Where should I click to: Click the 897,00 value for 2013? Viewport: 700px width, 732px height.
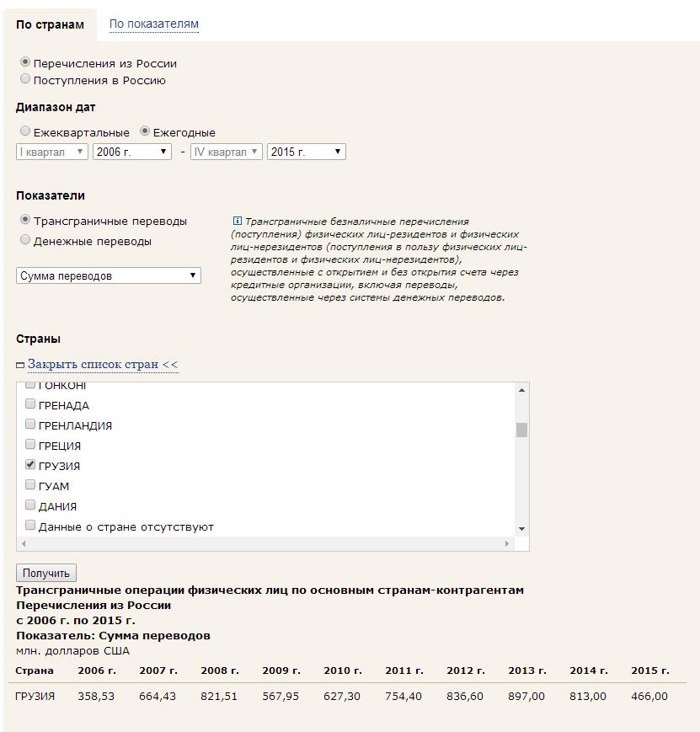(x=526, y=696)
